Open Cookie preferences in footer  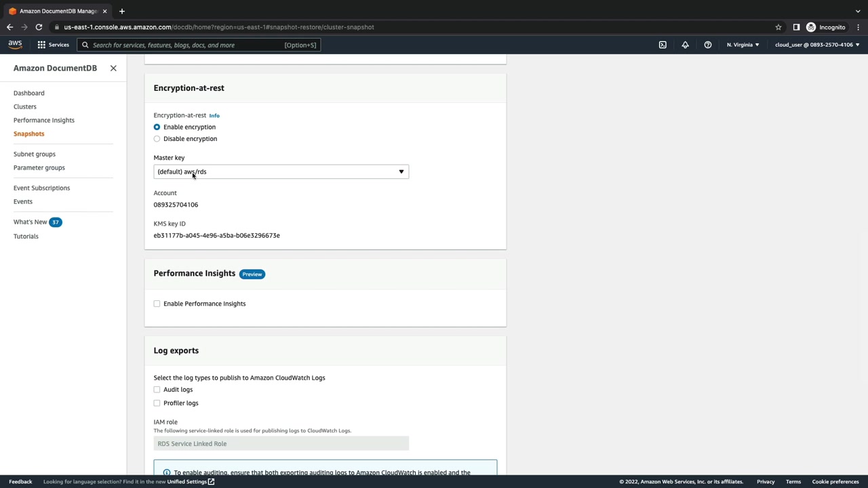pyautogui.click(x=835, y=482)
